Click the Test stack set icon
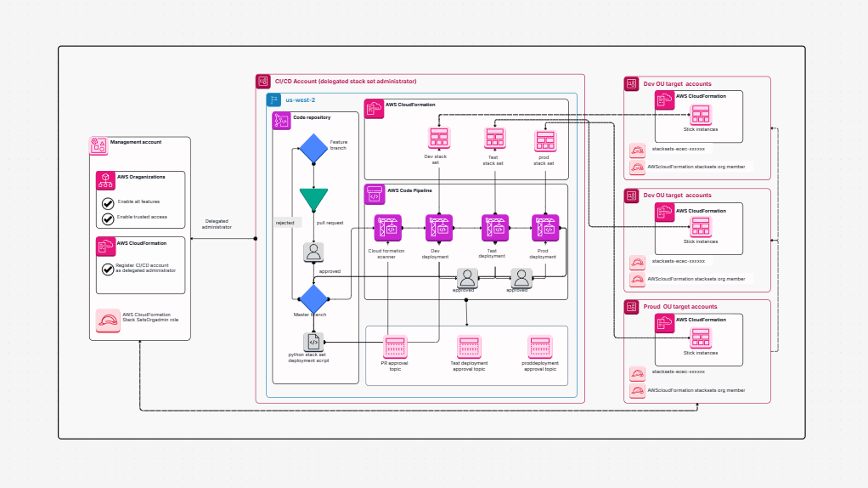The width and height of the screenshot is (868, 488). (x=495, y=138)
